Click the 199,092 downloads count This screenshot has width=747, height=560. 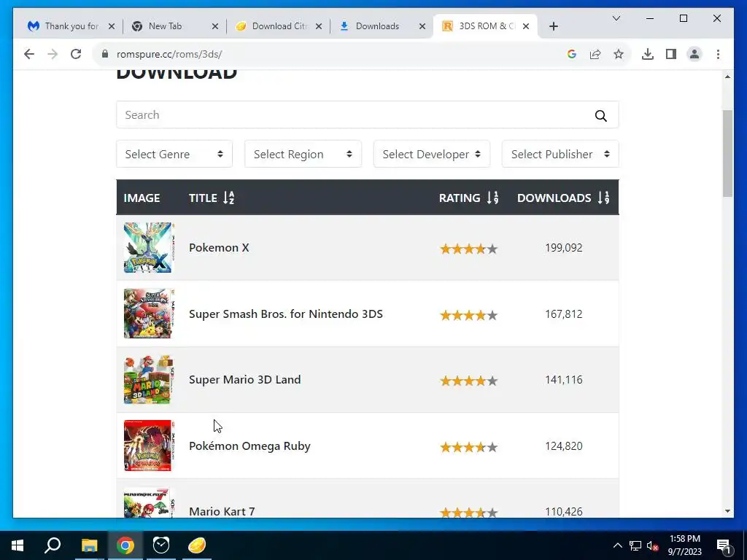pyautogui.click(x=564, y=248)
